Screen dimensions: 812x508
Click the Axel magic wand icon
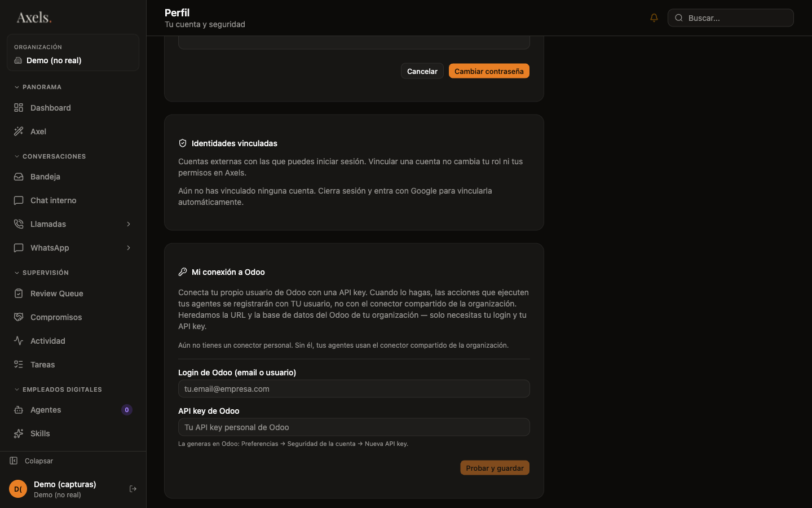coord(19,132)
